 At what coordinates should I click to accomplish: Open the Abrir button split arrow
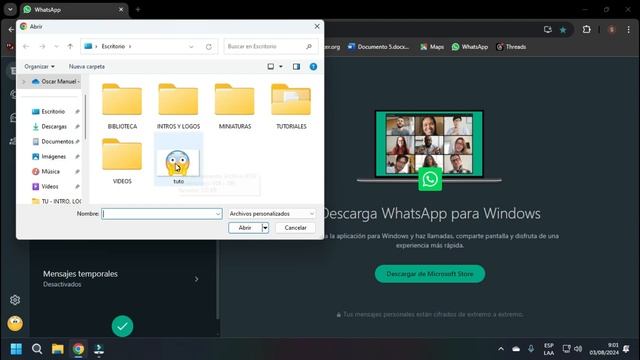pos(265,228)
